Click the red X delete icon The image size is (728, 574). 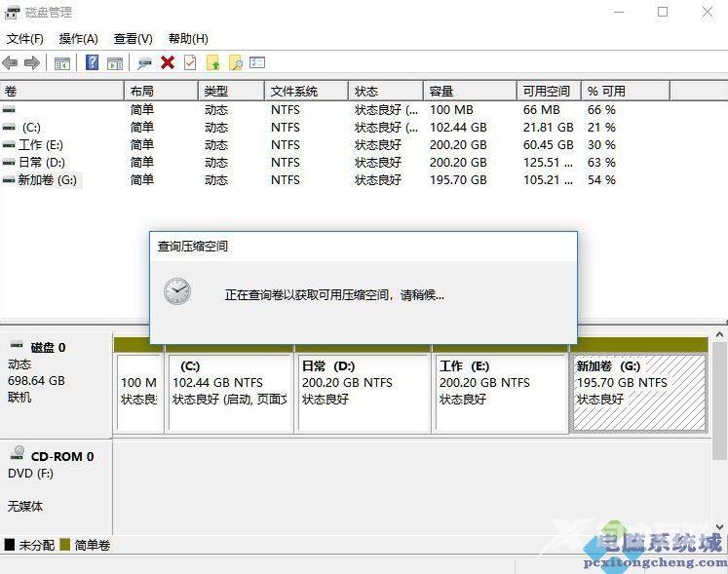168,62
